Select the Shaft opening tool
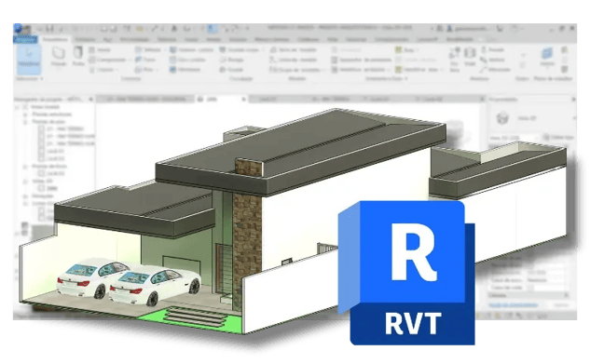This screenshot has height=364, width=590. coord(470,57)
